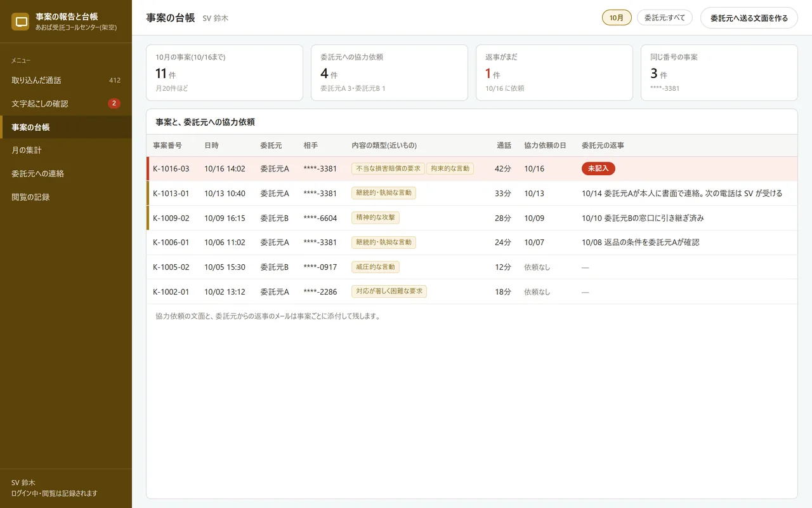Select the 10月の事案 summary card
The width and height of the screenshot is (812, 508).
pos(225,72)
